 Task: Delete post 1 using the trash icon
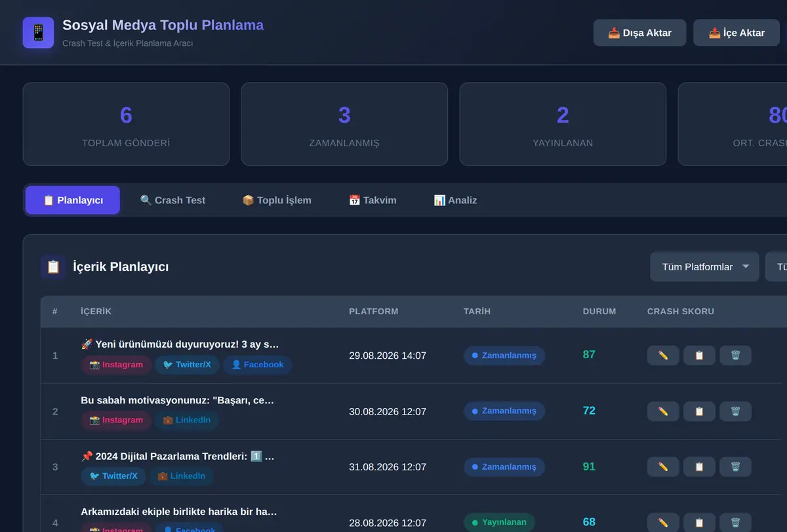tap(735, 356)
